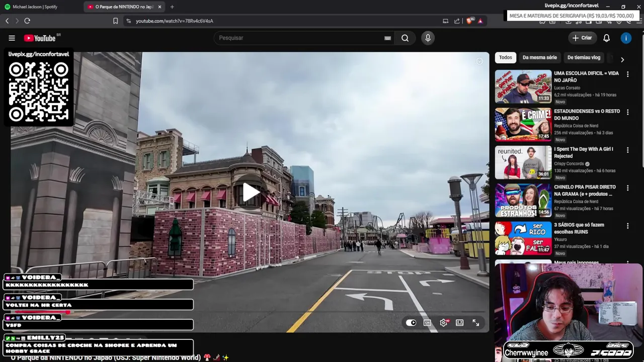Select the De tiemiau vlog chip
Screen dimensions: 644x362
tap(584, 57)
